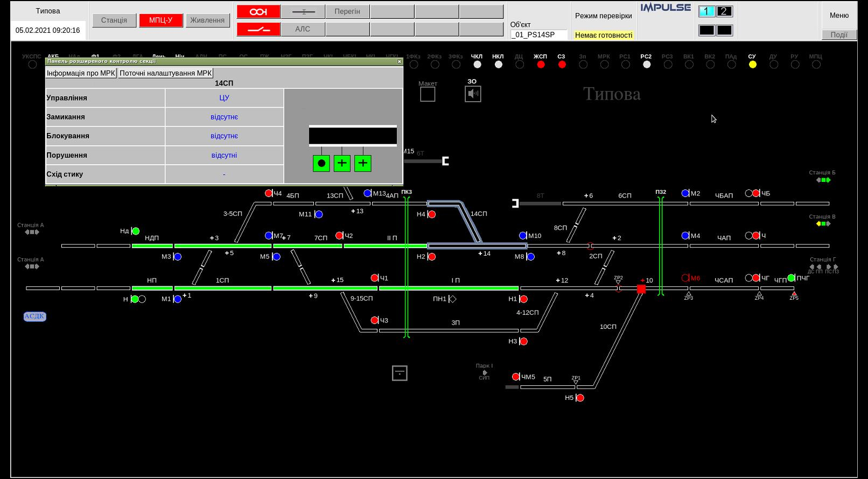868x479 pixels.
Task: Toggle display screen 2 selector
Action: click(724, 11)
